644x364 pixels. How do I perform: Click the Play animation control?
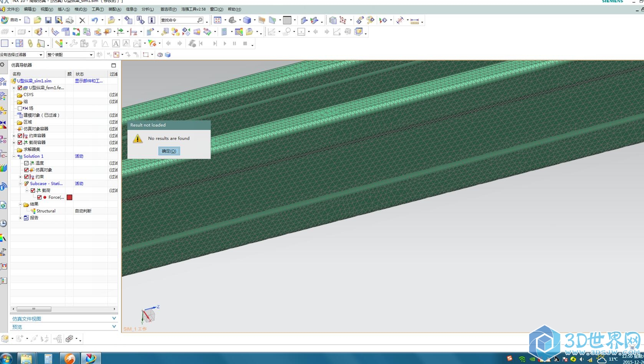pyautogui.click(x=225, y=43)
